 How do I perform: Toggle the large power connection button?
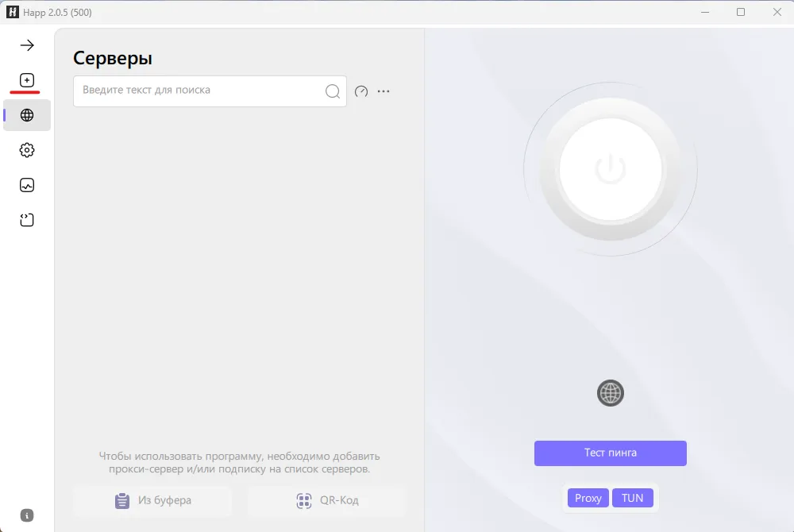(610, 169)
